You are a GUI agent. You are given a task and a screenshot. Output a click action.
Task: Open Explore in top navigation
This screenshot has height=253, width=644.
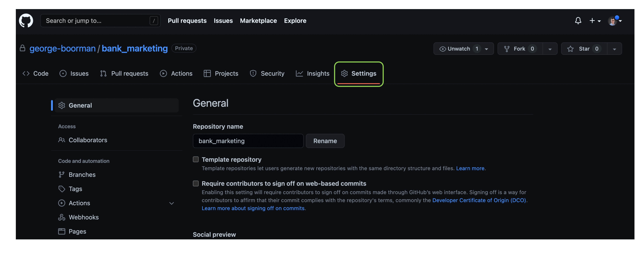click(x=295, y=21)
